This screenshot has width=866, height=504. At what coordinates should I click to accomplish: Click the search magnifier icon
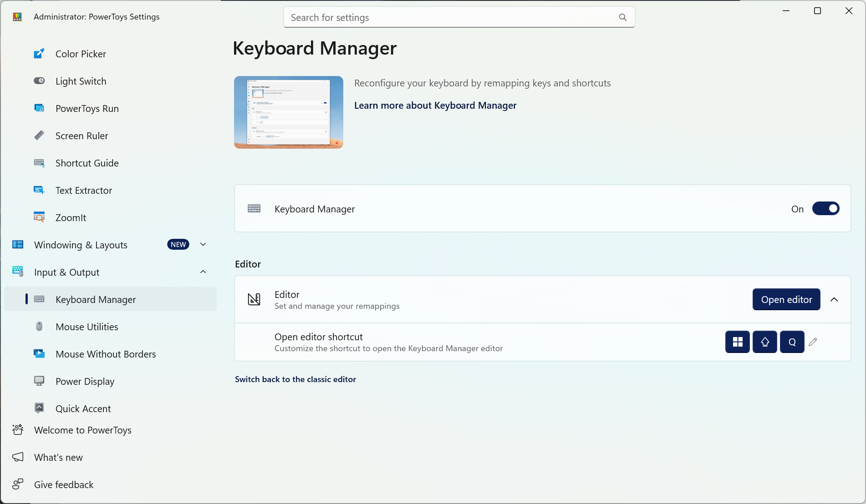tap(622, 17)
